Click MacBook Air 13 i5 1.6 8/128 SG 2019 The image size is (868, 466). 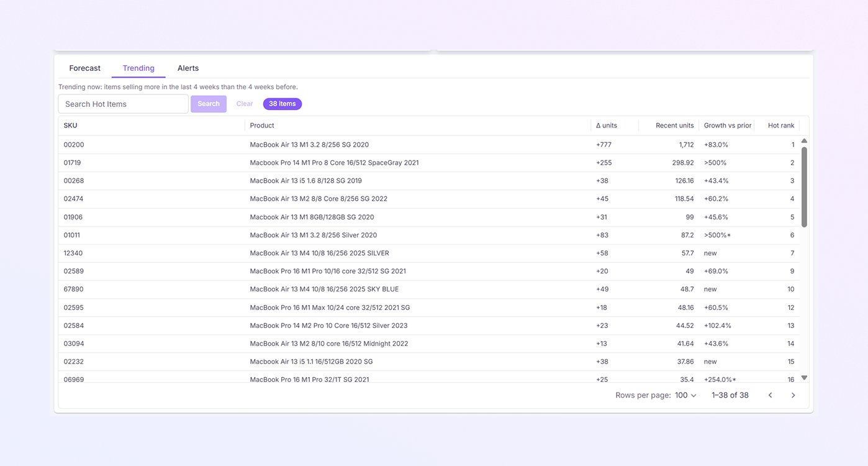[305, 181]
